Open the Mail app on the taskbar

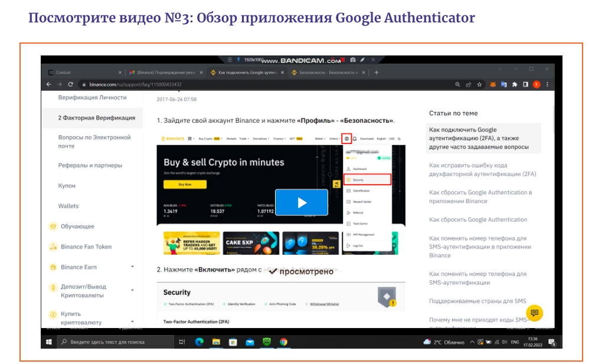tap(250, 342)
